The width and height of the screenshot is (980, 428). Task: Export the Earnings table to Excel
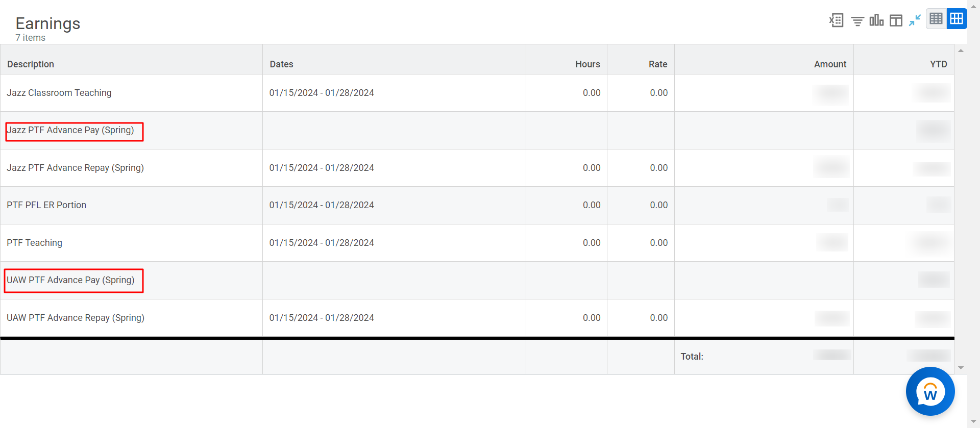(836, 20)
